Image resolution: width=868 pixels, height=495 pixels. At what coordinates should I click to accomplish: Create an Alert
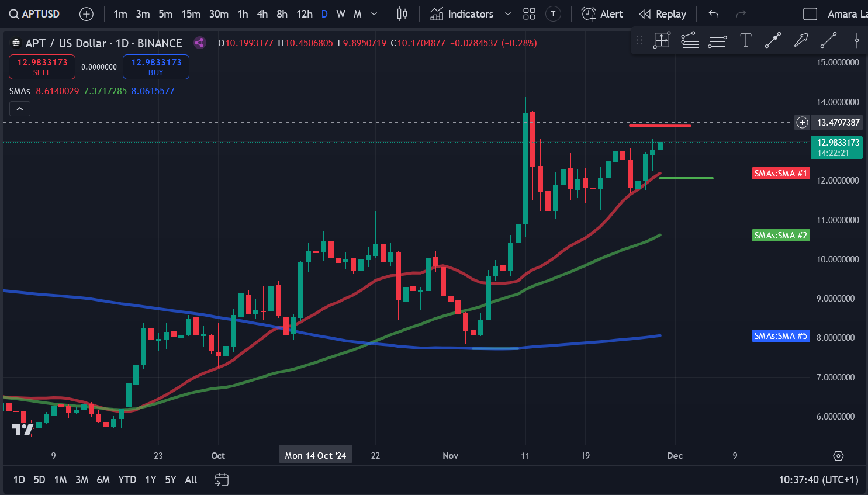[603, 14]
